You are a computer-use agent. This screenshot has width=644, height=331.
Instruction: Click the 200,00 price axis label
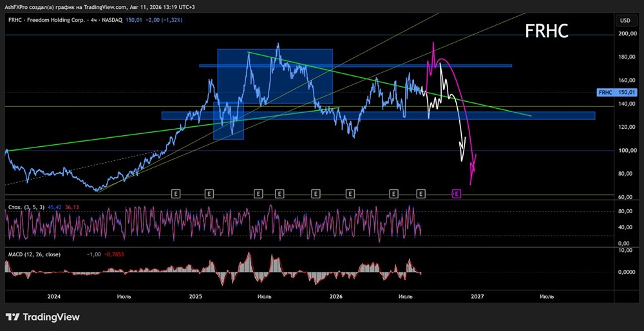click(x=628, y=34)
